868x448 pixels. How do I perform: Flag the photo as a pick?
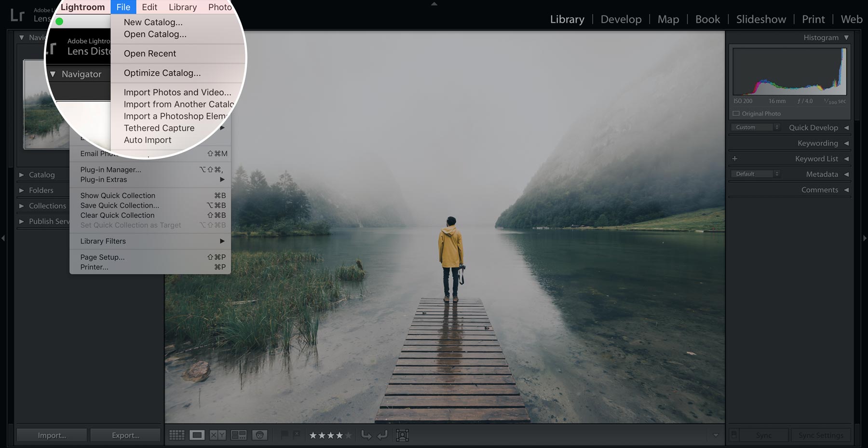(285, 435)
